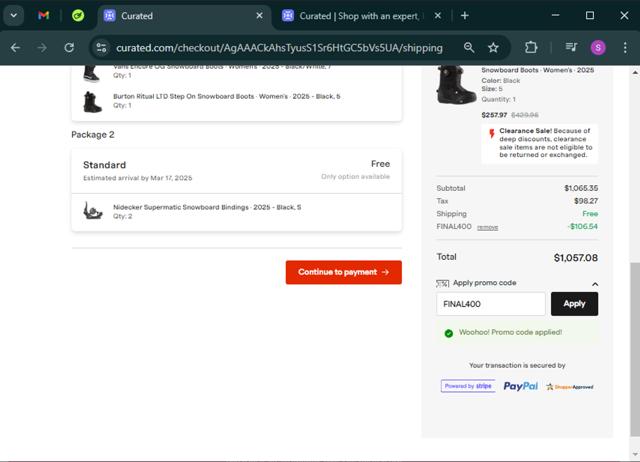
Task: Click the 'Powered by Stripe' badge
Action: (468, 386)
